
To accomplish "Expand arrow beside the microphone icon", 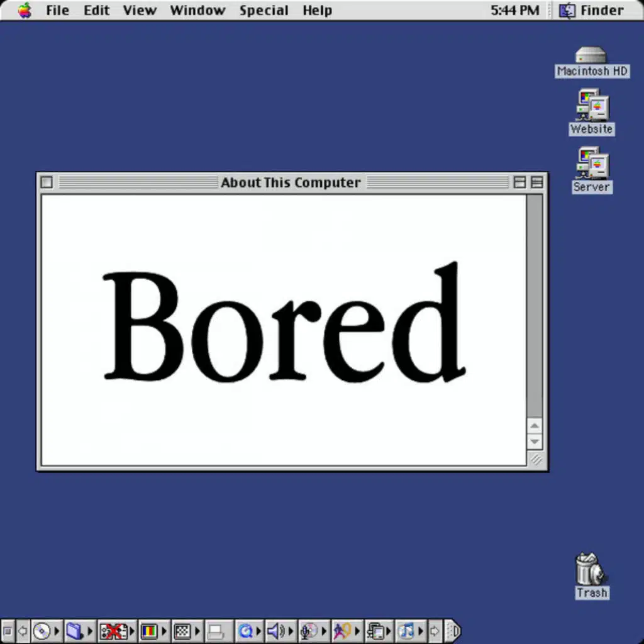I will pyautogui.click(x=325, y=631).
